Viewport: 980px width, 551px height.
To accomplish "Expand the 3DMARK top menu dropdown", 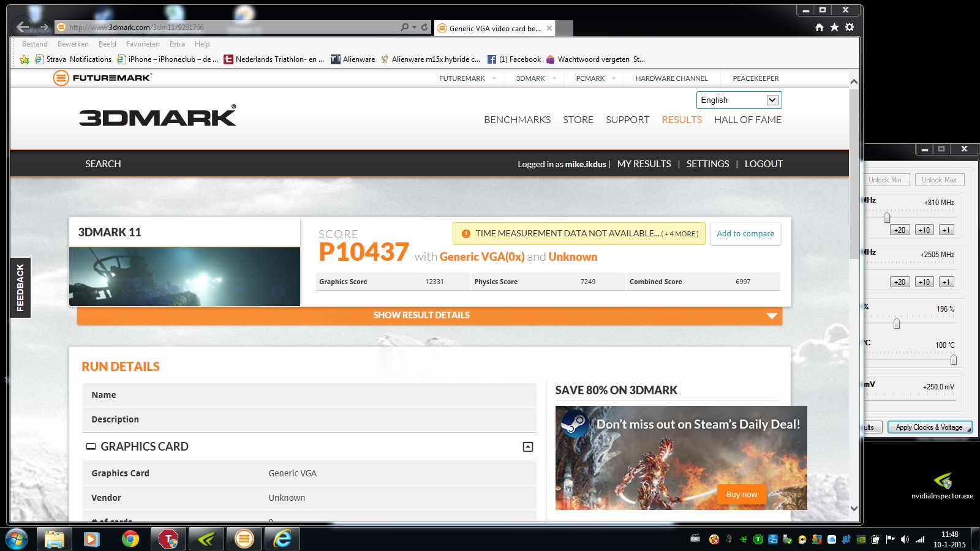I will click(554, 78).
